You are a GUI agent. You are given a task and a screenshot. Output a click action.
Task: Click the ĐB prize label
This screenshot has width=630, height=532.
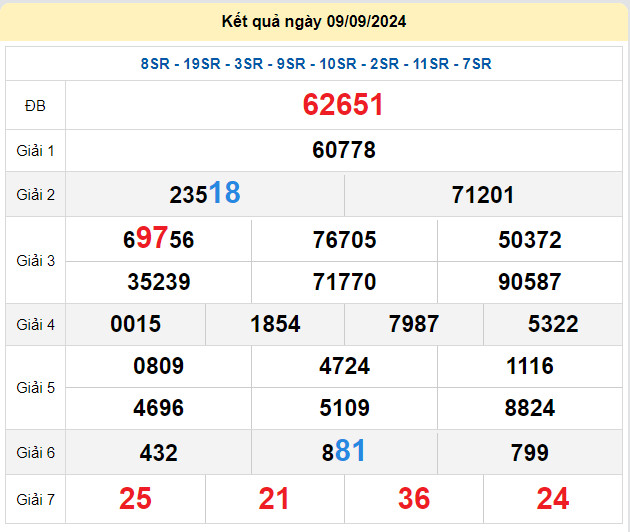coord(35,106)
